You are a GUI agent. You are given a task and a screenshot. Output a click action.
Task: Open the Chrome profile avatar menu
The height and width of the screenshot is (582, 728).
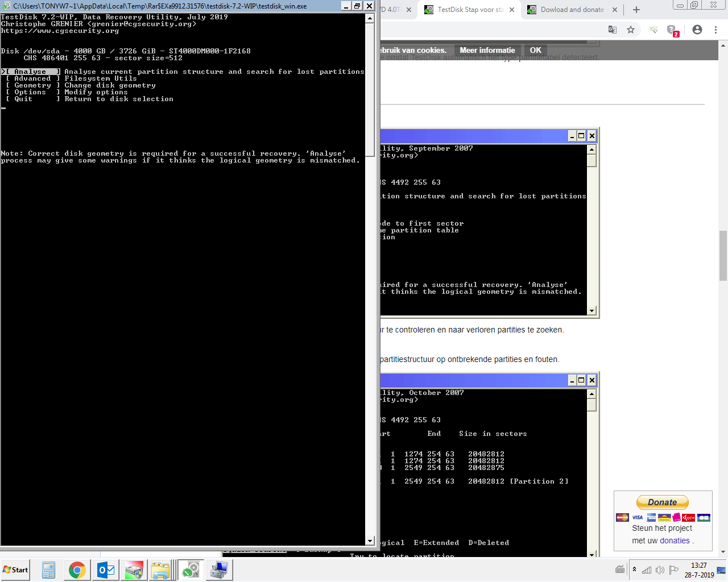pos(697,30)
